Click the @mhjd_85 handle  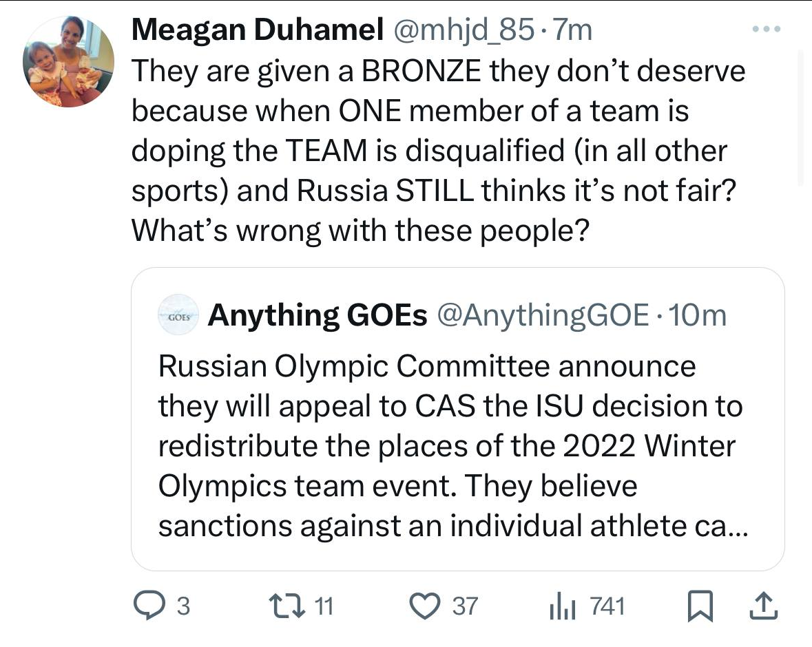coord(463,30)
